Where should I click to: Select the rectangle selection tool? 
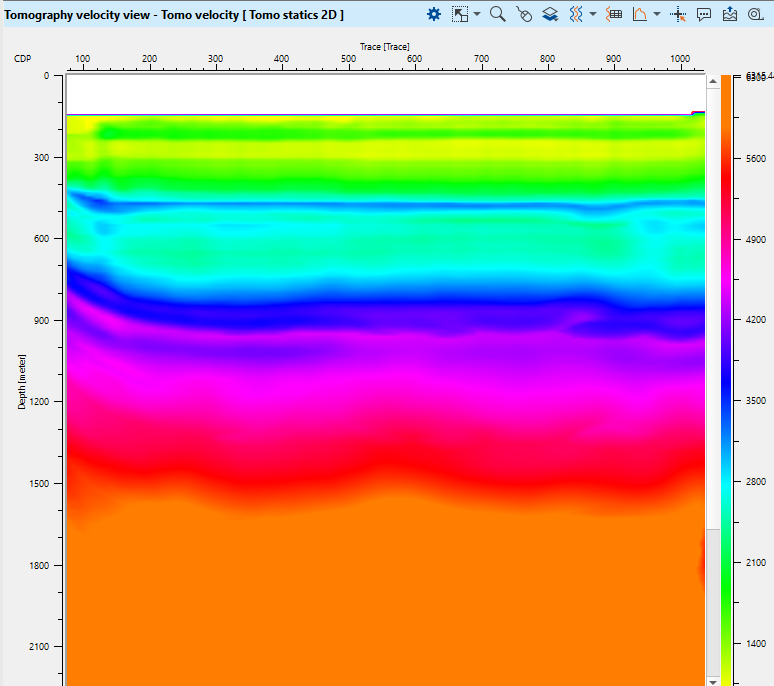460,14
